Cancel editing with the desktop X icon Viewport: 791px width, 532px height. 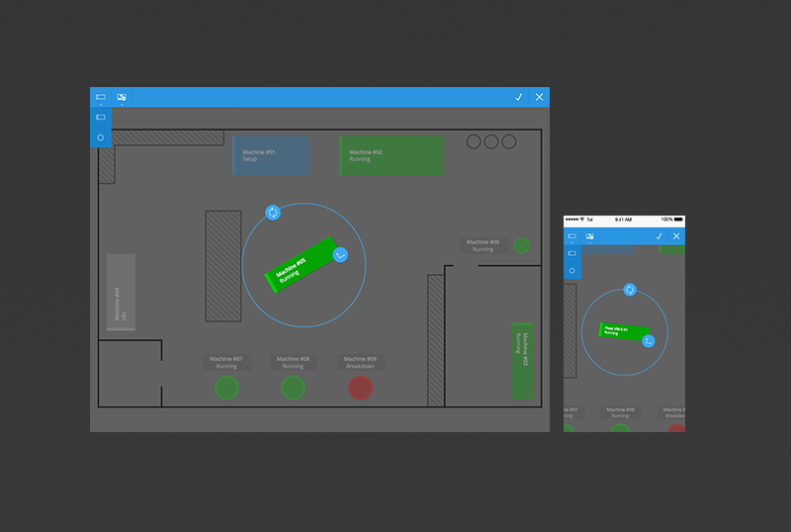coord(539,97)
